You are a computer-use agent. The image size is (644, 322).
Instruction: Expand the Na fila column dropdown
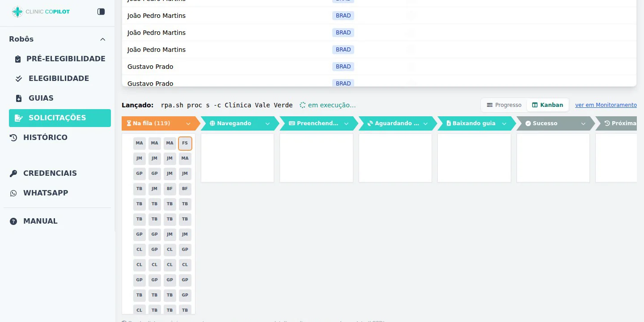pyautogui.click(x=188, y=124)
